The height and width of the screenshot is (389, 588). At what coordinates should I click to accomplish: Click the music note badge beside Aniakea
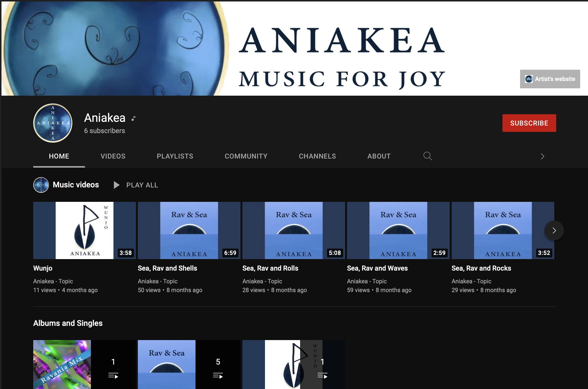tap(133, 119)
